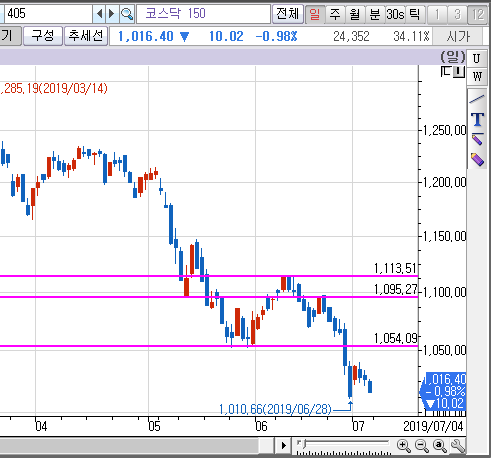Image resolution: width=491 pixels, height=458 pixels.
Task: Switch to 30s chart interval
Action: pos(395,14)
